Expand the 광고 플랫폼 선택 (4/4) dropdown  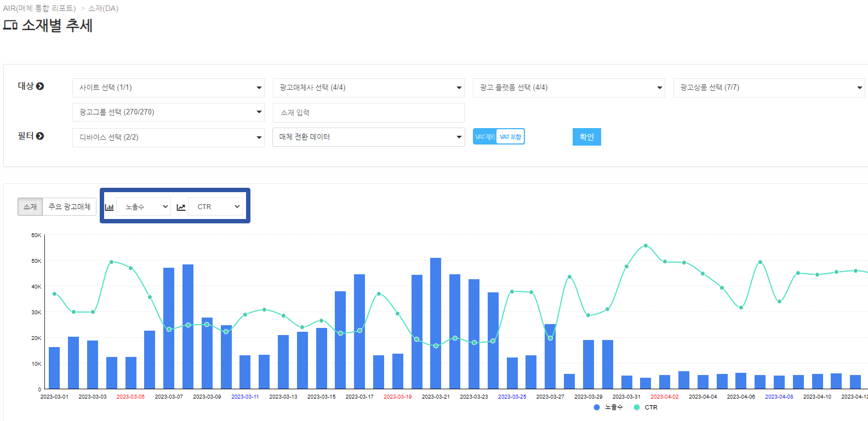pos(569,88)
